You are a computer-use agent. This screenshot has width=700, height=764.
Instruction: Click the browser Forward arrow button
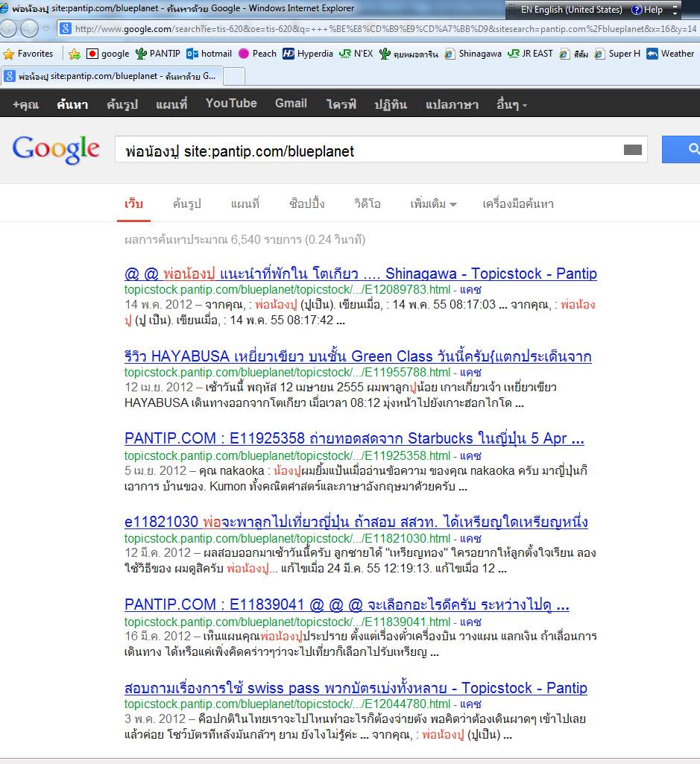pos(30,29)
